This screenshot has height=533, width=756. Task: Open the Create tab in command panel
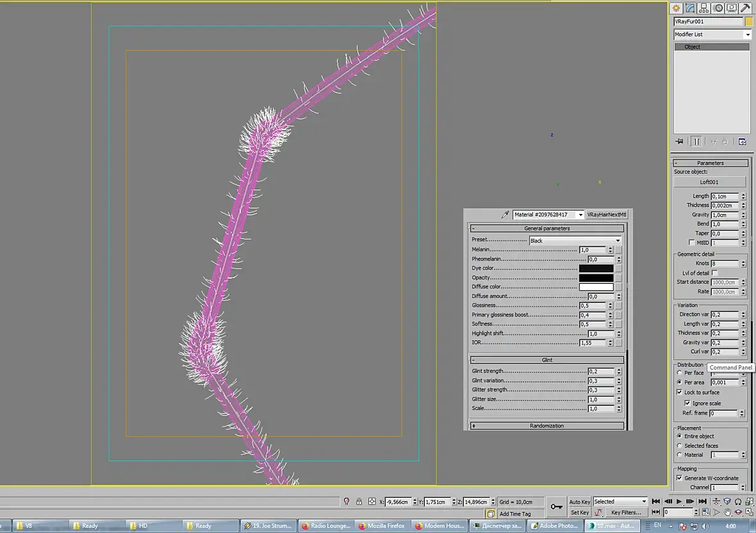click(x=676, y=8)
